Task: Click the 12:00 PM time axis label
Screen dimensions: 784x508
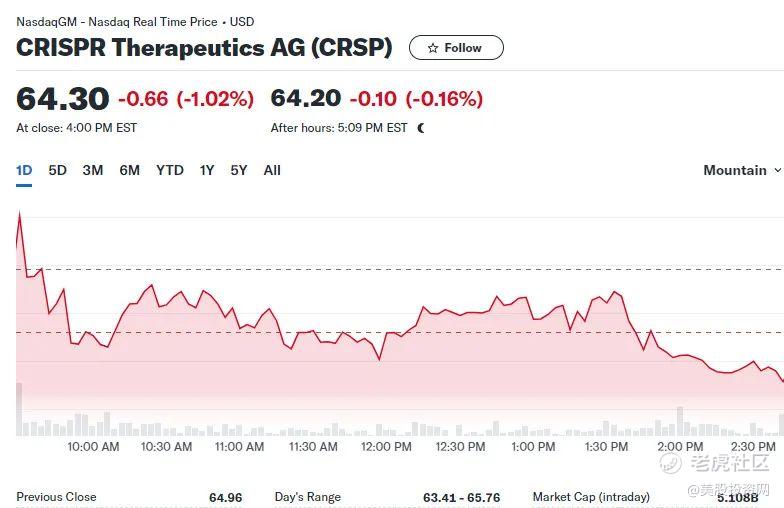Action: (x=386, y=447)
